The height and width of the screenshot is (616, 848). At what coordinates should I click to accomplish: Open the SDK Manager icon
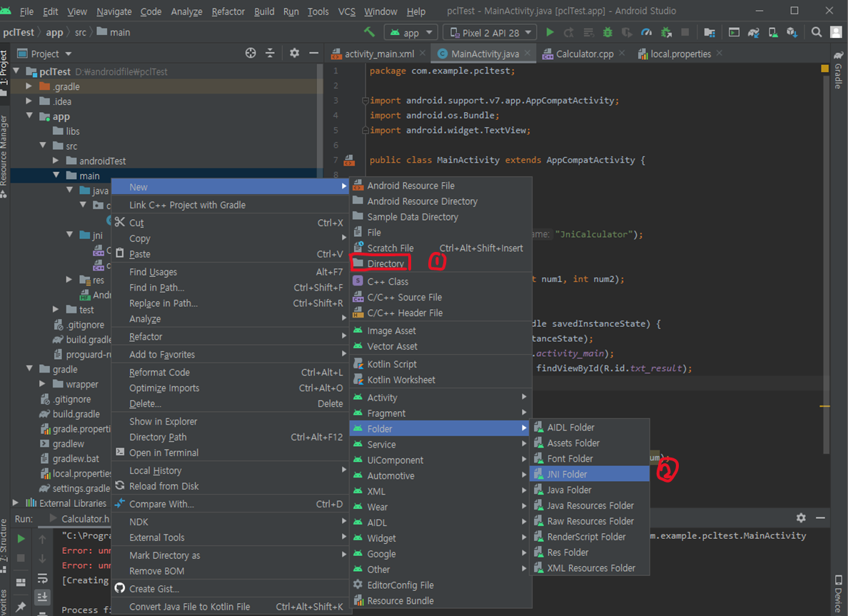(792, 32)
